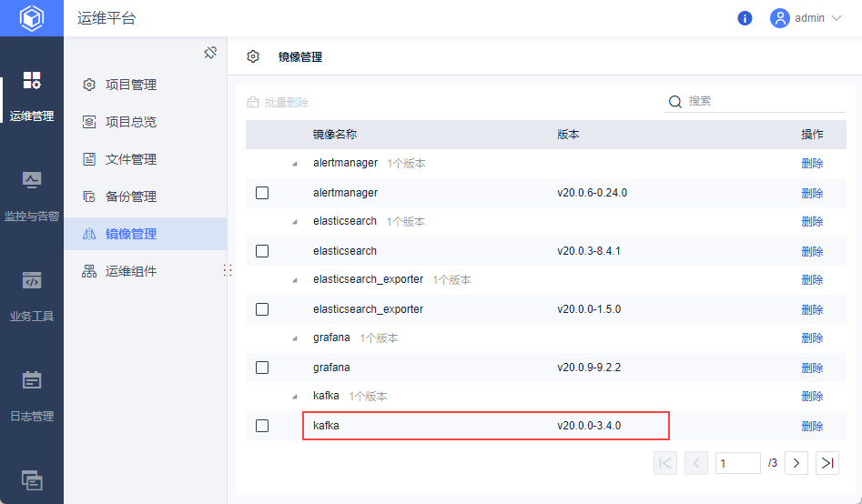Tick the kafka v20.0.0-3.4.0 checkbox
Image resolution: width=862 pixels, height=504 pixels.
click(262, 426)
